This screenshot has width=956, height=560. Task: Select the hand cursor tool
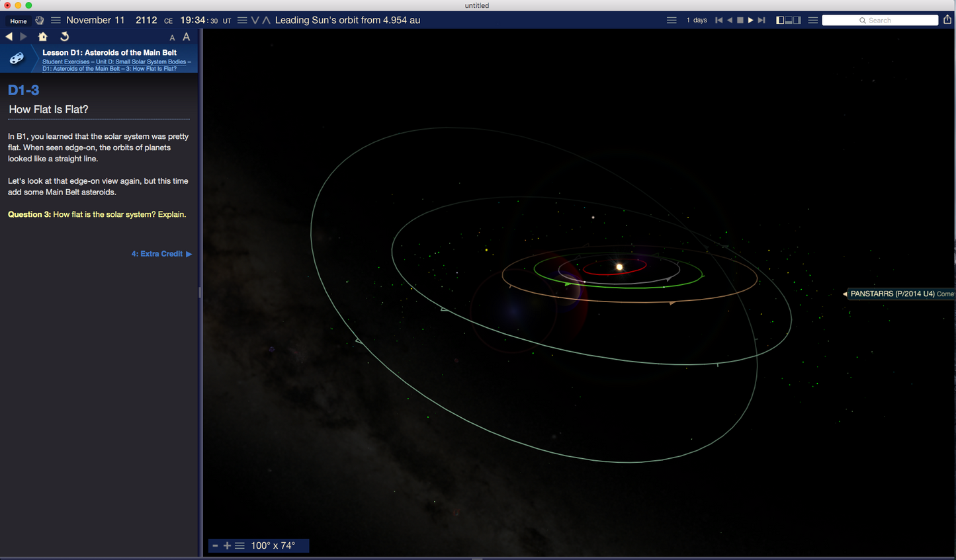tap(40, 20)
